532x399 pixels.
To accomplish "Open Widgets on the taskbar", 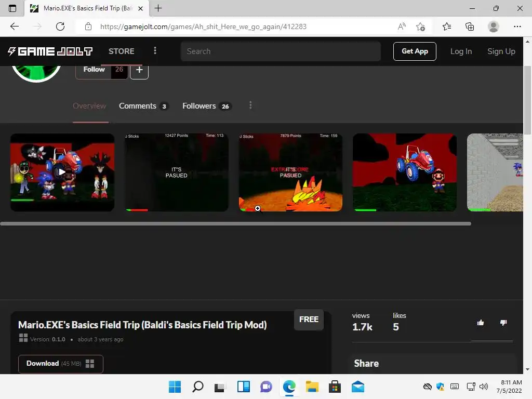I will pyautogui.click(x=244, y=387).
